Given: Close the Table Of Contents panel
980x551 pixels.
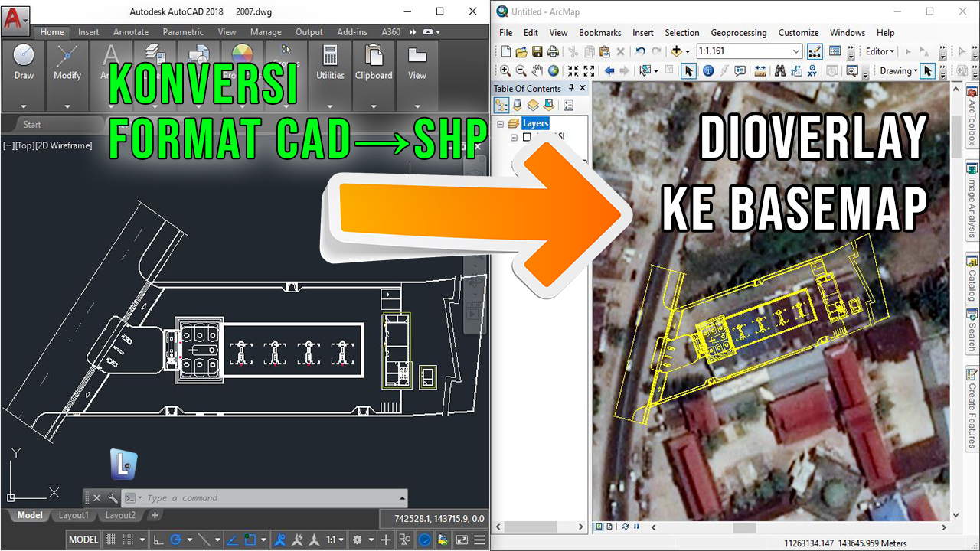Looking at the screenshot, I should tap(583, 89).
